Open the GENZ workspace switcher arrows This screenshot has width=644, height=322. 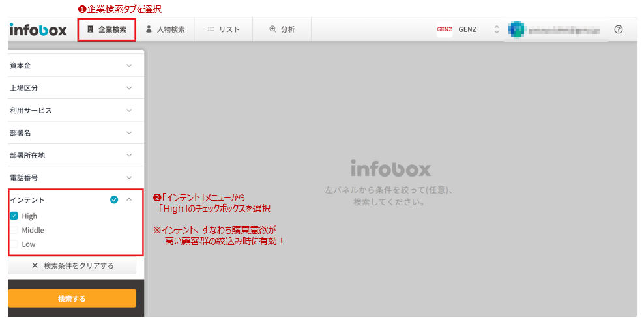(x=497, y=29)
